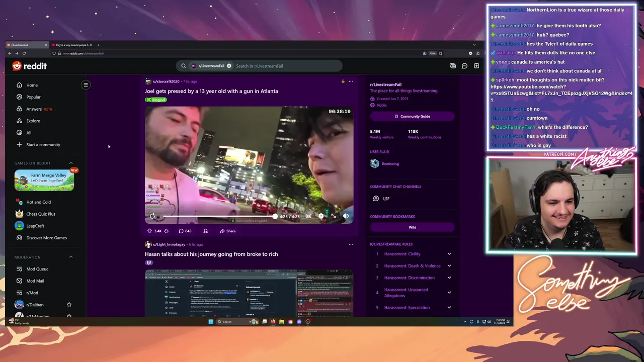Open the 645 comments on Joel post

click(x=185, y=231)
